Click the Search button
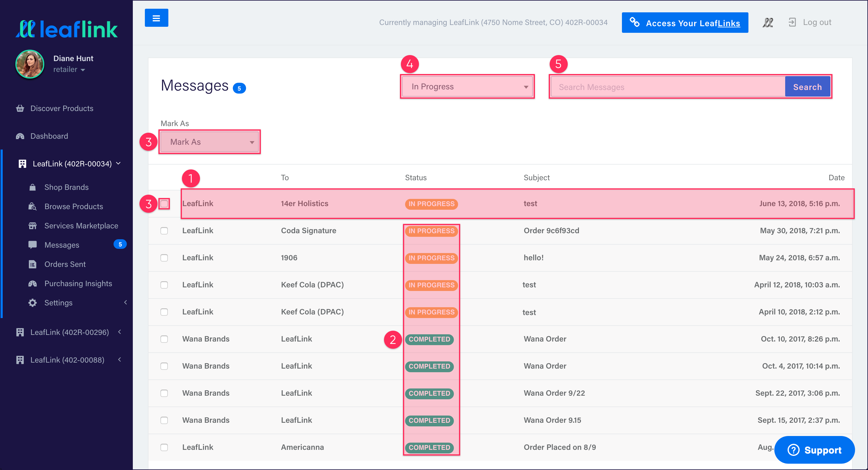The width and height of the screenshot is (868, 470). coord(807,87)
